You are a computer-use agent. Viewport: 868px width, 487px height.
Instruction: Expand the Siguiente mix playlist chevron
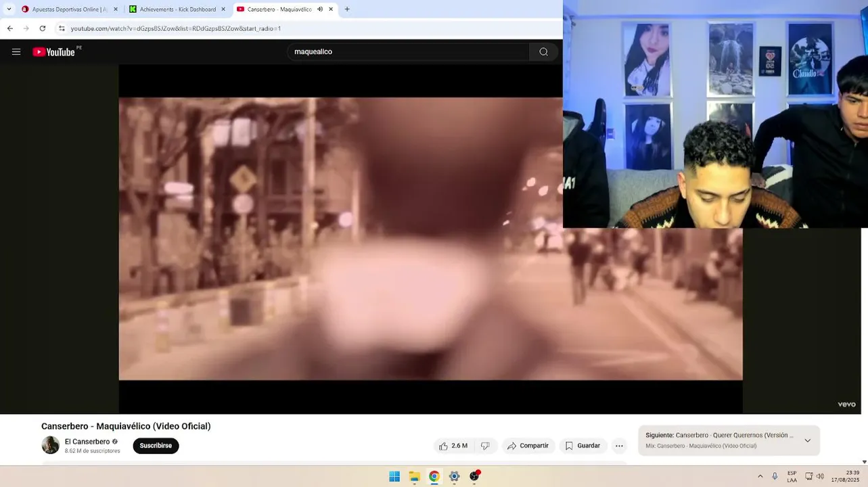[807, 440]
